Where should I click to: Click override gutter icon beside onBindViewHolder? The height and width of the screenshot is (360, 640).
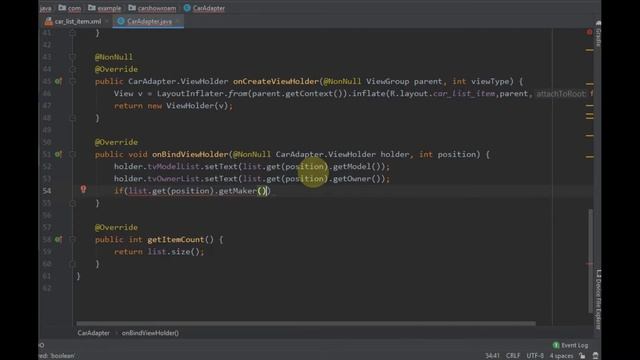[58, 154]
